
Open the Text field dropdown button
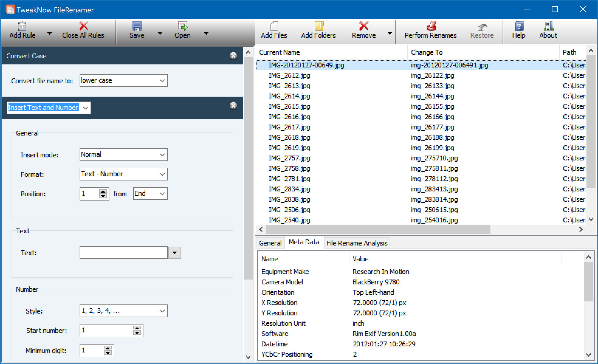coord(174,252)
